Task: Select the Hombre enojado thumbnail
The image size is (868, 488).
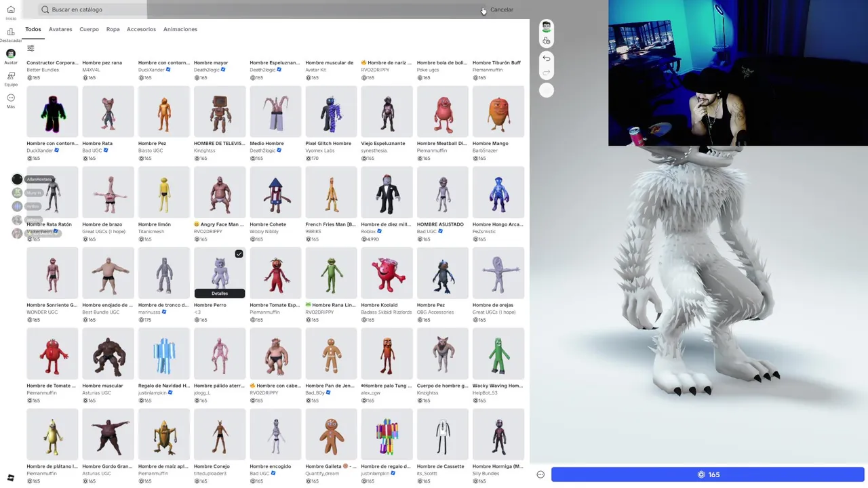Action: tap(108, 272)
